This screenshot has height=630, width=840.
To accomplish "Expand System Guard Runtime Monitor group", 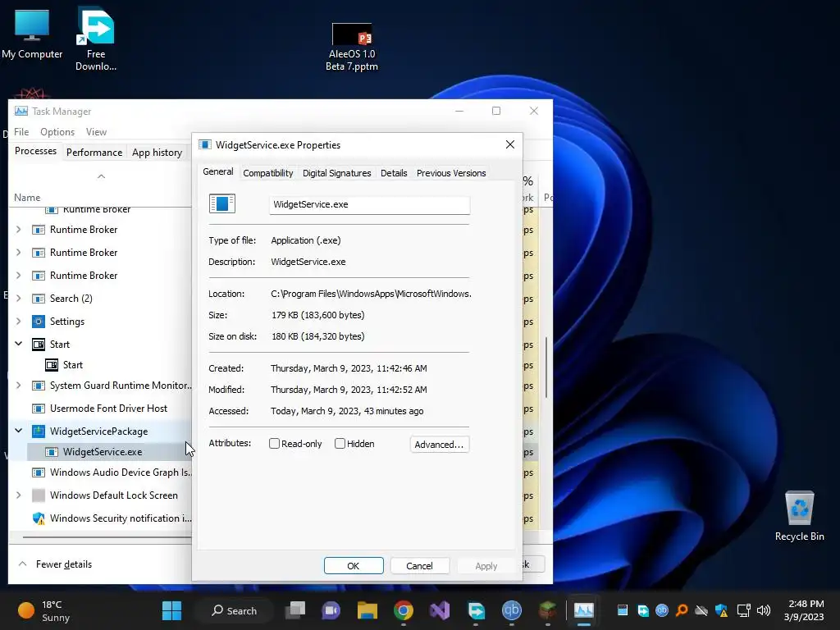I will pos(19,386).
